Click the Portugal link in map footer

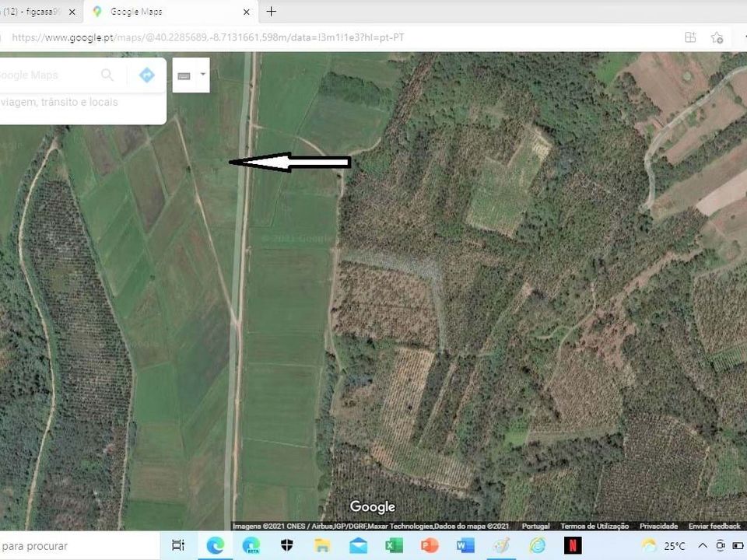535,526
